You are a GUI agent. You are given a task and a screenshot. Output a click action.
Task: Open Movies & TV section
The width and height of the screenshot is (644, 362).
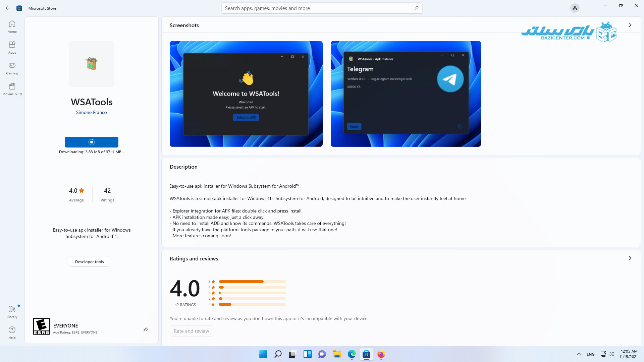point(12,89)
